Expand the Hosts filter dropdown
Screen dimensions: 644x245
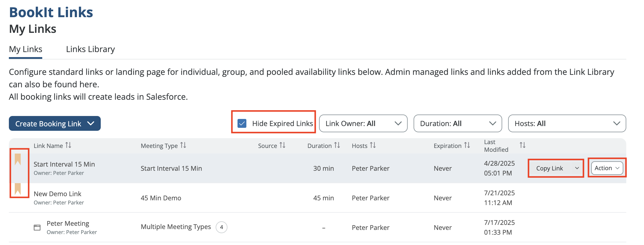[567, 123]
